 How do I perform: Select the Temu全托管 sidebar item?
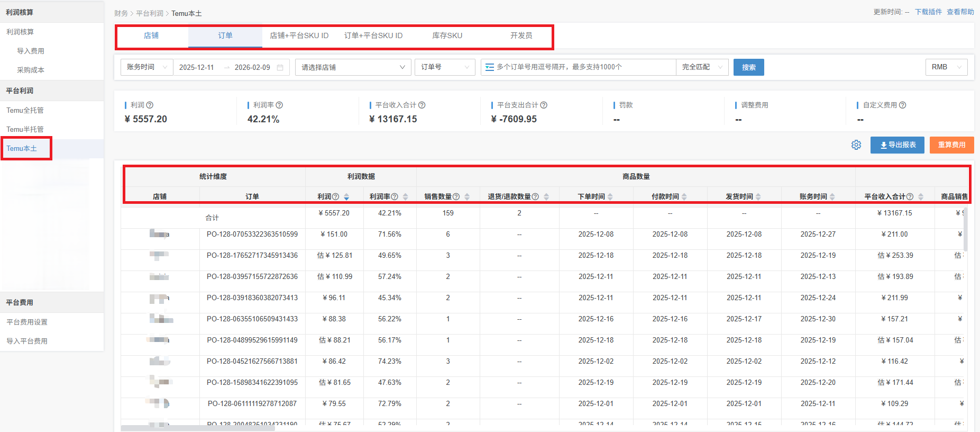tap(25, 110)
